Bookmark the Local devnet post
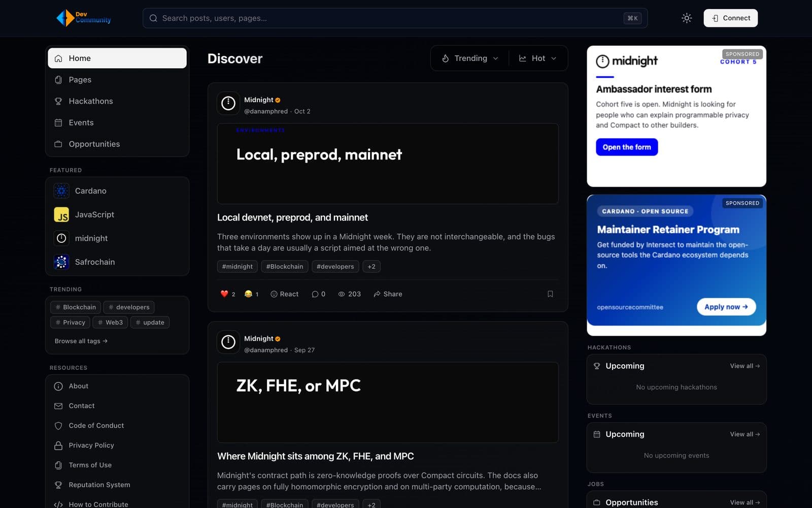This screenshot has height=508, width=812. pos(550,294)
